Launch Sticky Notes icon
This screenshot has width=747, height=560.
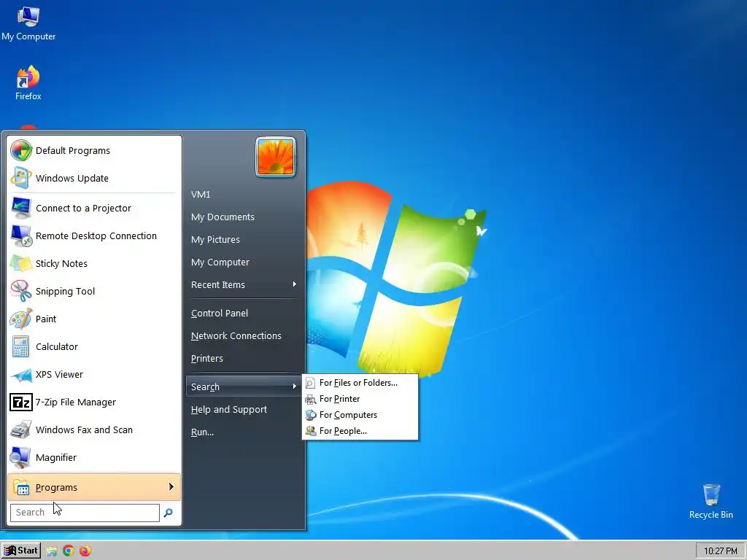21,263
